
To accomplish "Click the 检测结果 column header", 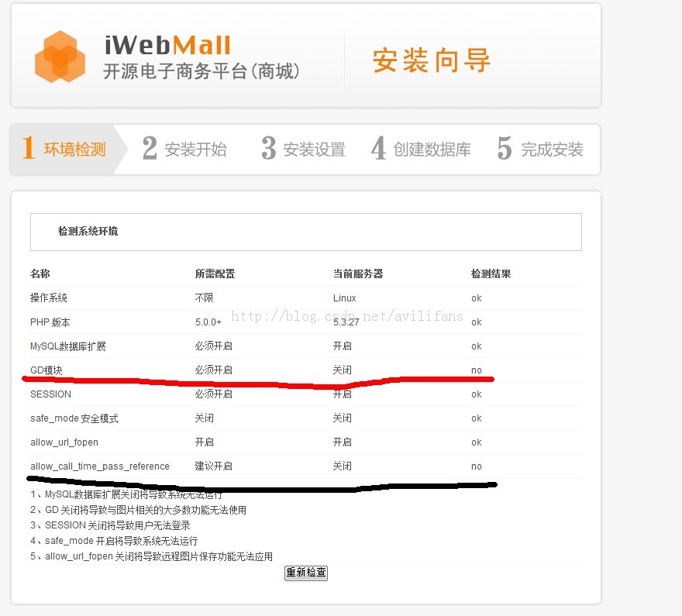I will pyautogui.click(x=491, y=274).
